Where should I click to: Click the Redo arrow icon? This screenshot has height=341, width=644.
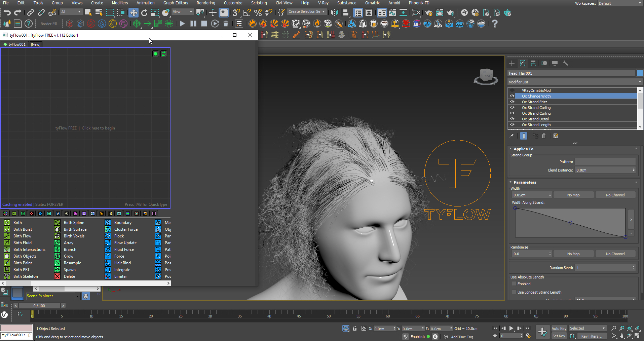pos(18,13)
